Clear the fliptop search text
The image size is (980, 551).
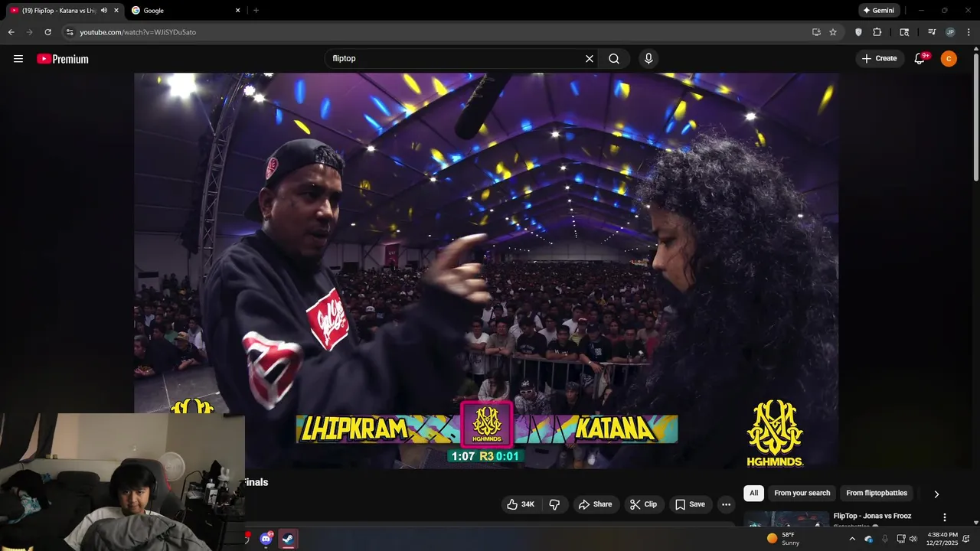[590, 58]
